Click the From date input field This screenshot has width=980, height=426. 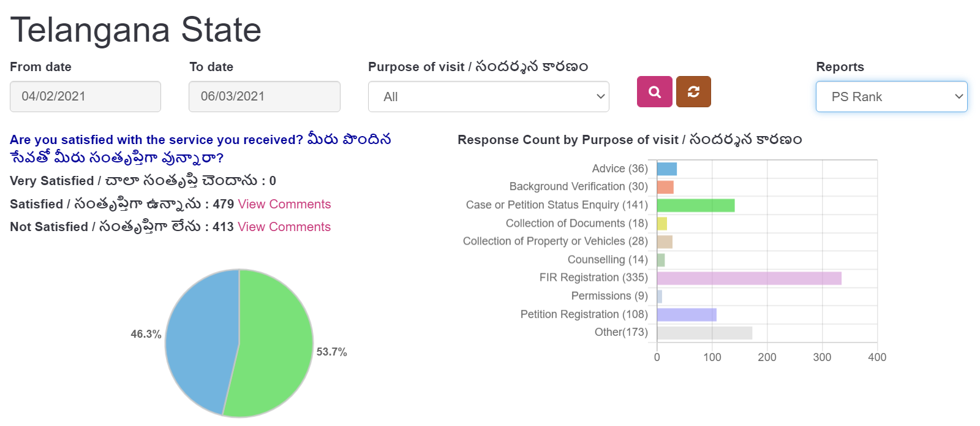[85, 97]
